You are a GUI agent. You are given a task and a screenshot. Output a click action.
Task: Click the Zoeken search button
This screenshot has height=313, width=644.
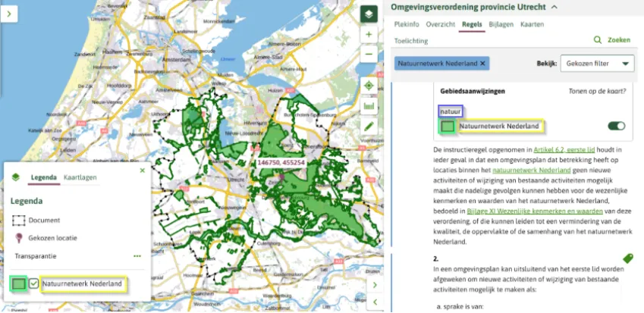612,39
